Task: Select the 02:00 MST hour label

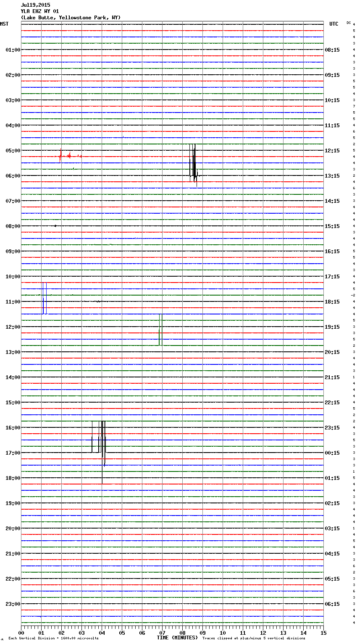Action: pos(13,75)
